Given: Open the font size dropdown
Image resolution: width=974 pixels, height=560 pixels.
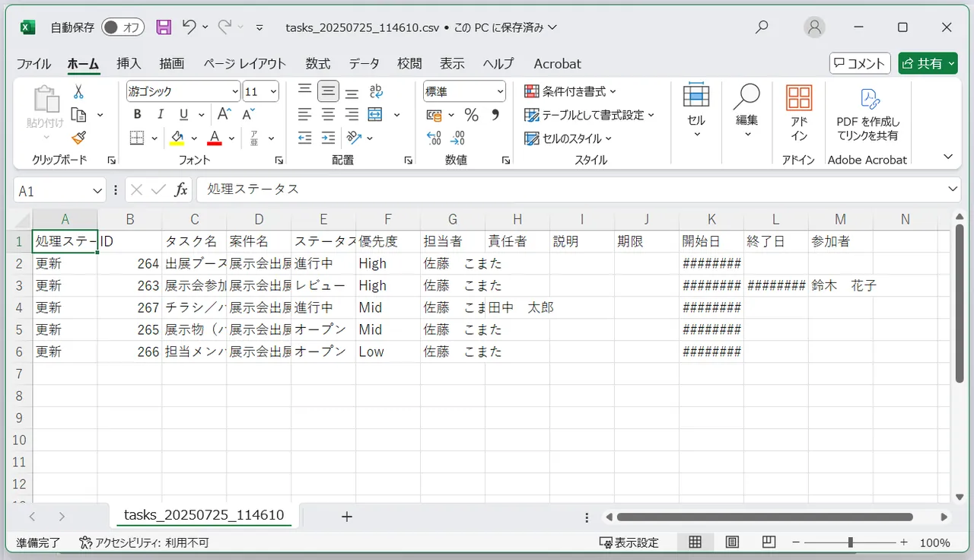Looking at the screenshot, I should [x=273, y=91].
